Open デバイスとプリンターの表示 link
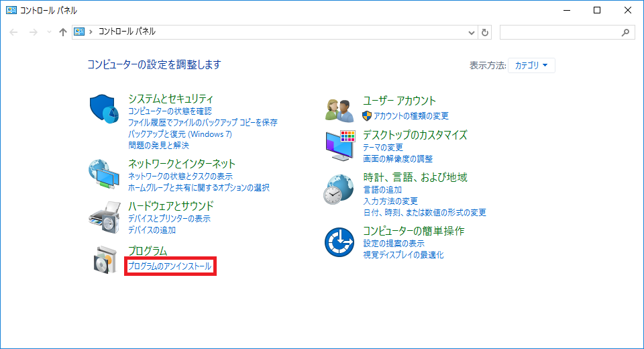 point(169,219)
